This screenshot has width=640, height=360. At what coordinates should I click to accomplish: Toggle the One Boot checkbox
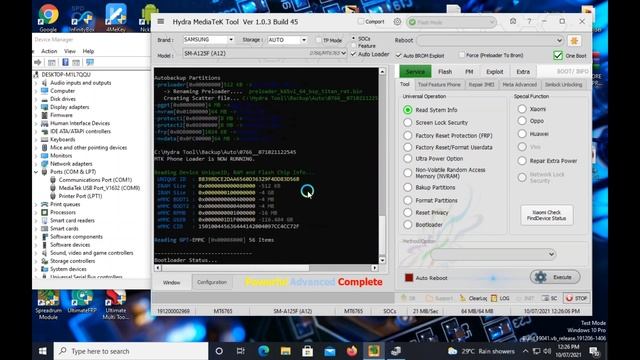pyautogui.click(x=558, y=55)
